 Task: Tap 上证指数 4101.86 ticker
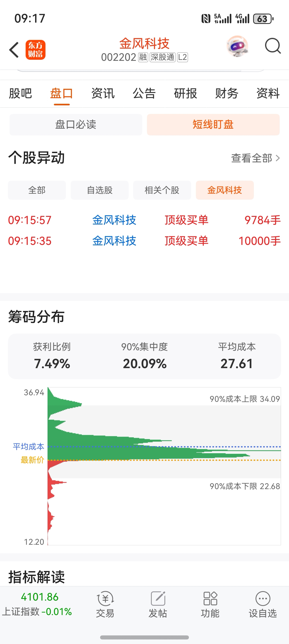click(37, 604)
